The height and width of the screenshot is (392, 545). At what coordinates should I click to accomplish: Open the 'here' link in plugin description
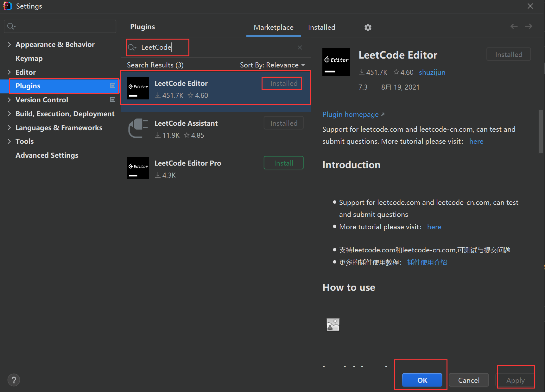(476, 142)
